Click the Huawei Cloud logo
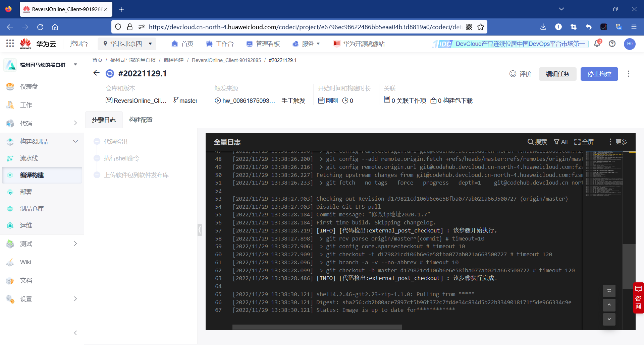The width and height of the screenshot is (644, 345). click(x=25, y=44)
